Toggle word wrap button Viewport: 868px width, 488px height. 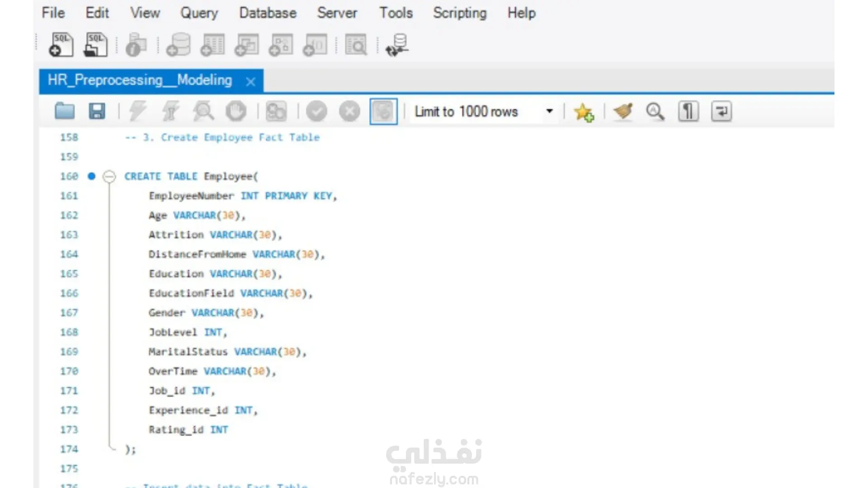pos(721,111)
